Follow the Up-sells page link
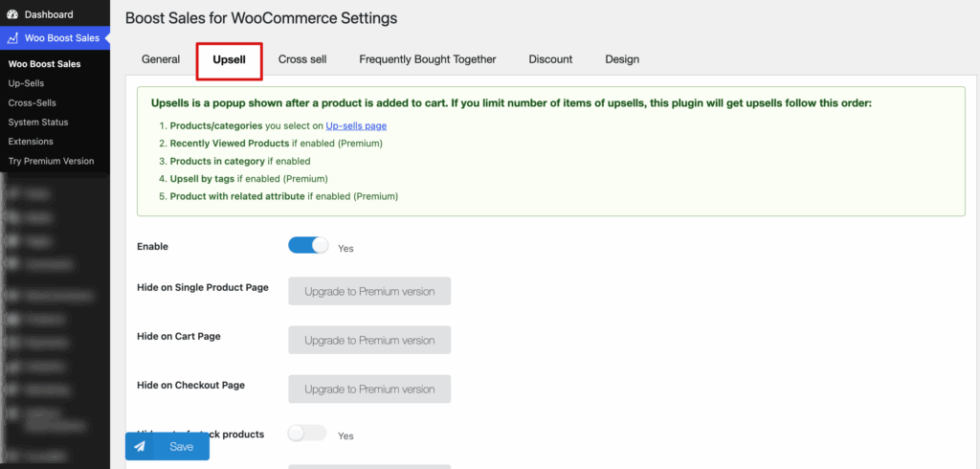Viewport: 980px width, 469px height. click(x=356, y=125)
